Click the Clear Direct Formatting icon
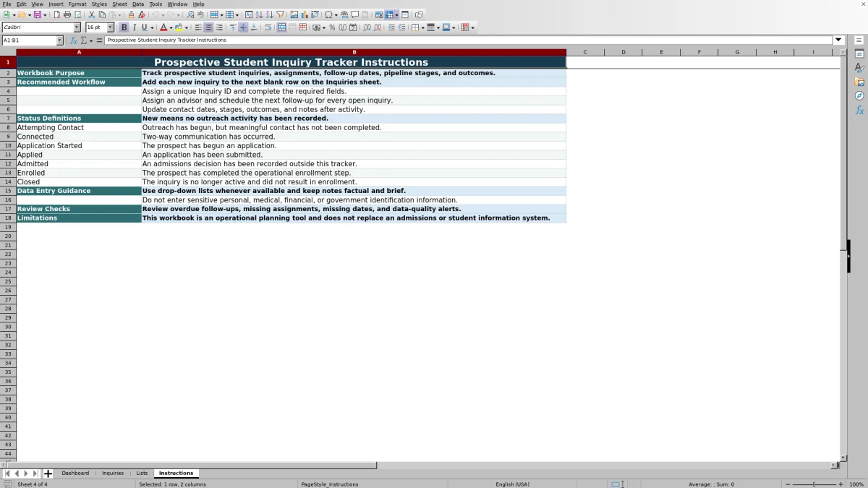This screenshot has height=488, width=868. click(x=142, y=14)
